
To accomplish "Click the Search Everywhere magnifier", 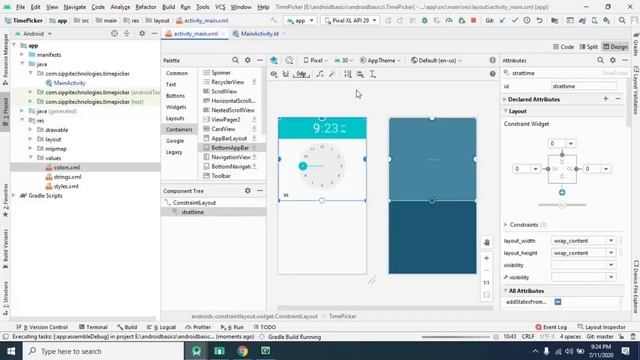I will click(622, 20).
